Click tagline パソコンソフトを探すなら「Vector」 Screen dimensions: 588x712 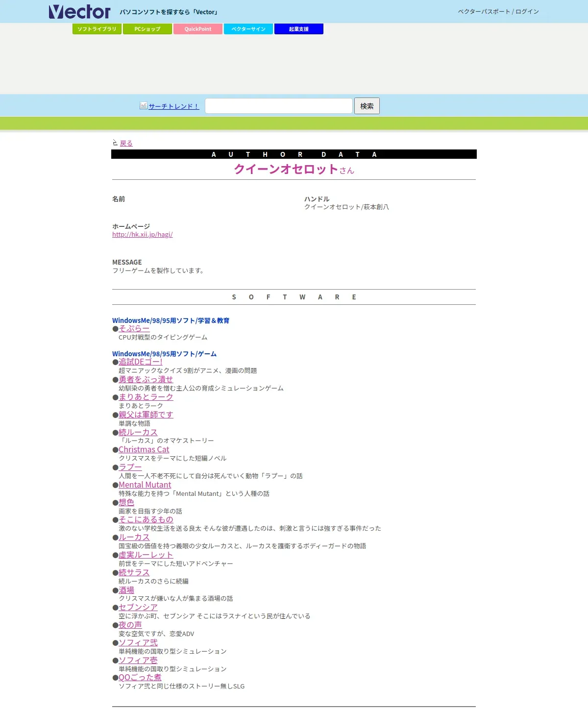[169, 12]
